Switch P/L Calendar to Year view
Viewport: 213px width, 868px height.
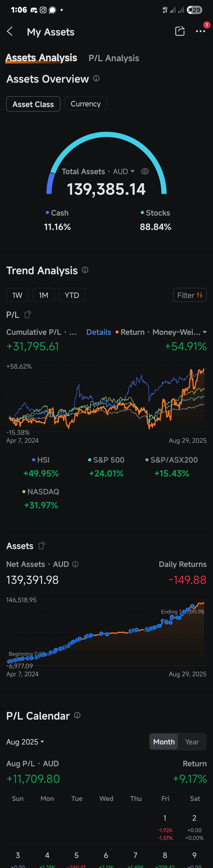(192, 742)
